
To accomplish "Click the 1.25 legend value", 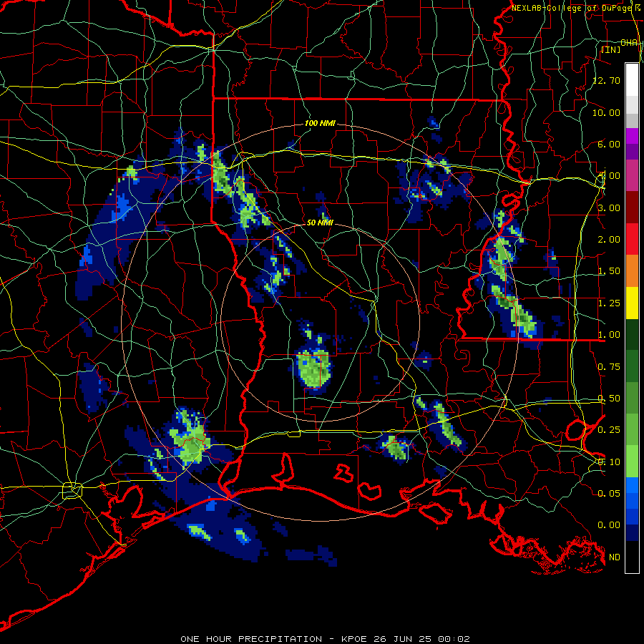I will 609,303.
